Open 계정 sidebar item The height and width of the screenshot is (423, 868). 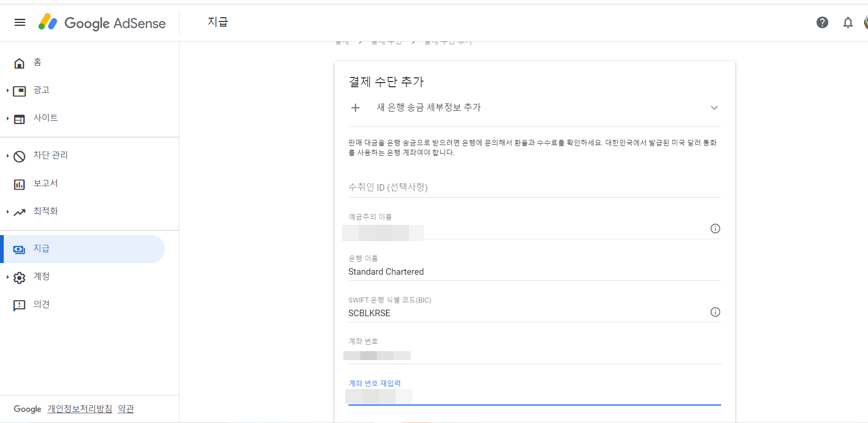tap(82, 277)
